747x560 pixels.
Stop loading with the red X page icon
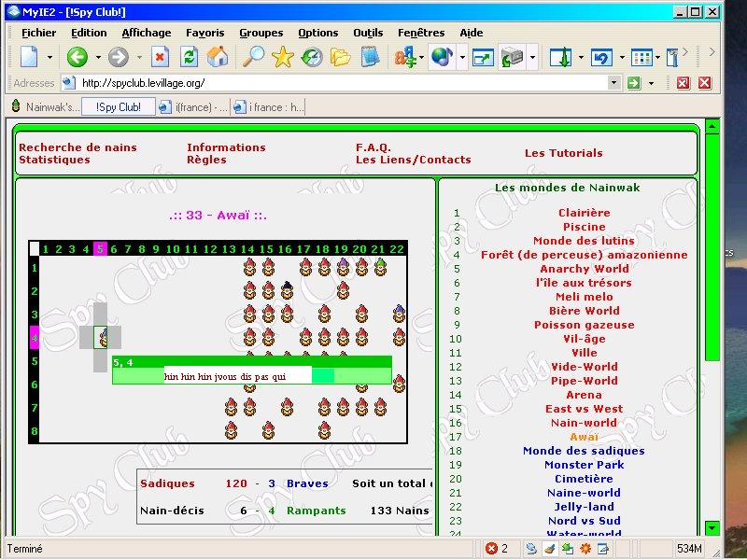point(160,57)
